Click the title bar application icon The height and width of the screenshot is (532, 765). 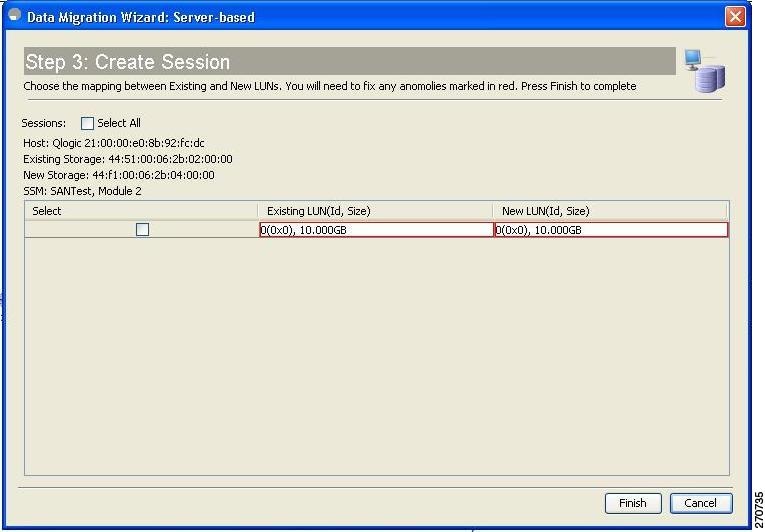pyautogui.click(x=15, y=16)
